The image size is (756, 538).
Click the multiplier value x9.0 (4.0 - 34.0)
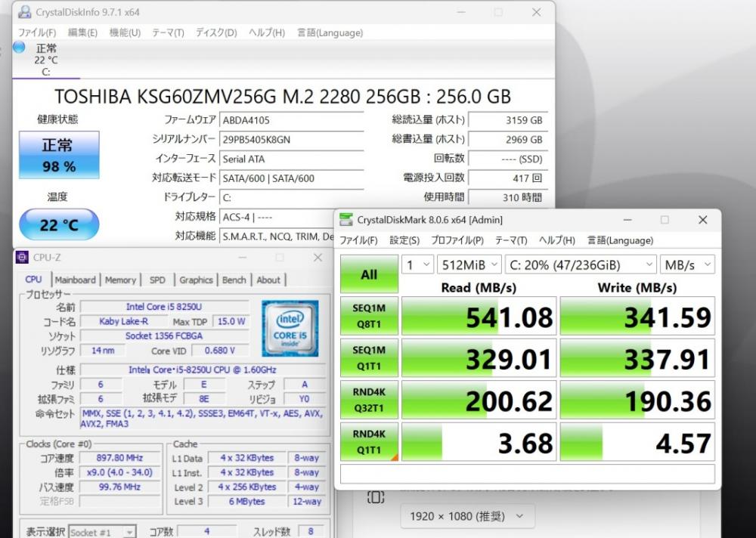coord(119,472)
